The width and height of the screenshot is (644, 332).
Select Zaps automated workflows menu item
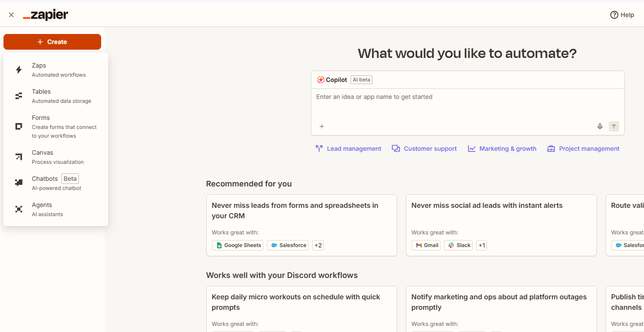tap(58, 70)
